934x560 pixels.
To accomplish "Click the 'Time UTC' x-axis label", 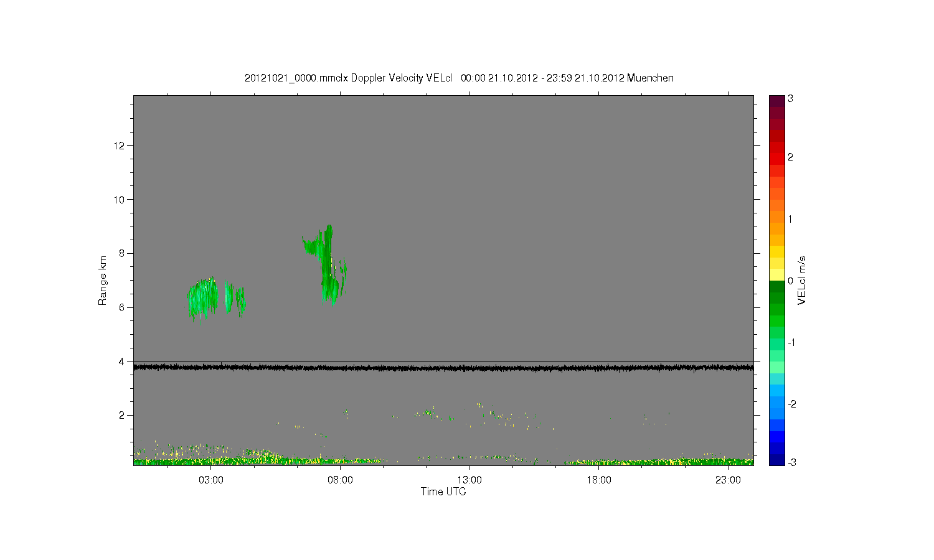I will coord(443,492).
